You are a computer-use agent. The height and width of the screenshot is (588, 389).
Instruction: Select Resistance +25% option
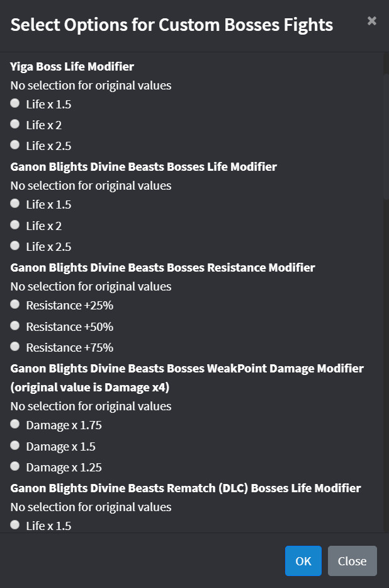pyautogui.click(x=14, y=304)
